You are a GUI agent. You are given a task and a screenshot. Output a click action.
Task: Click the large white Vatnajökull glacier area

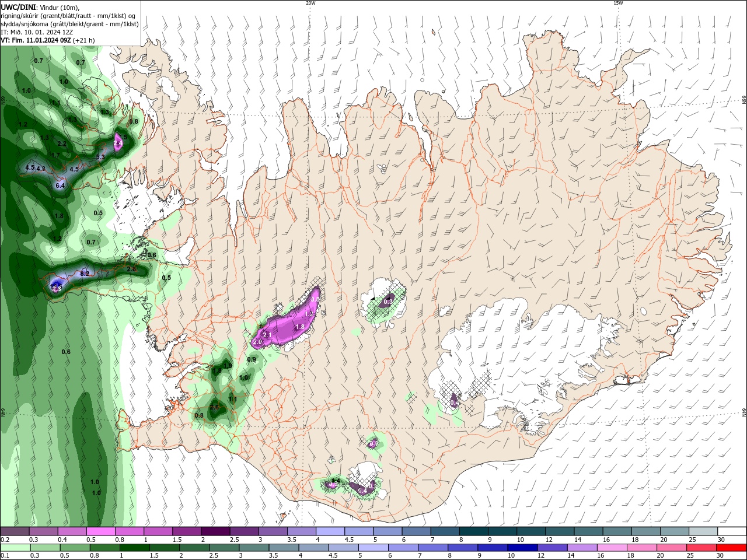pos(525,350)
